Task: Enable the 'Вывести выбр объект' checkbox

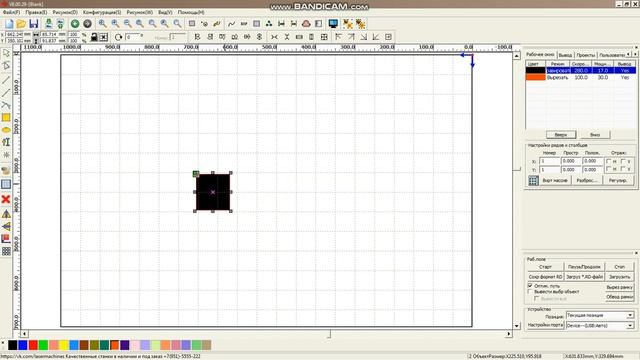Action: pos(530,291)
